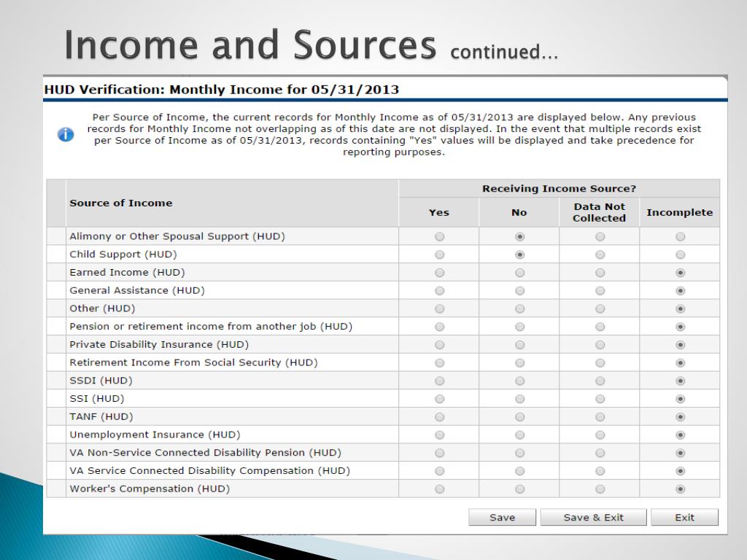Image resolution: width=747 pixels, height=560 pixels.
Task: Mark General Assistance as Incomplete
Action: 681,291
